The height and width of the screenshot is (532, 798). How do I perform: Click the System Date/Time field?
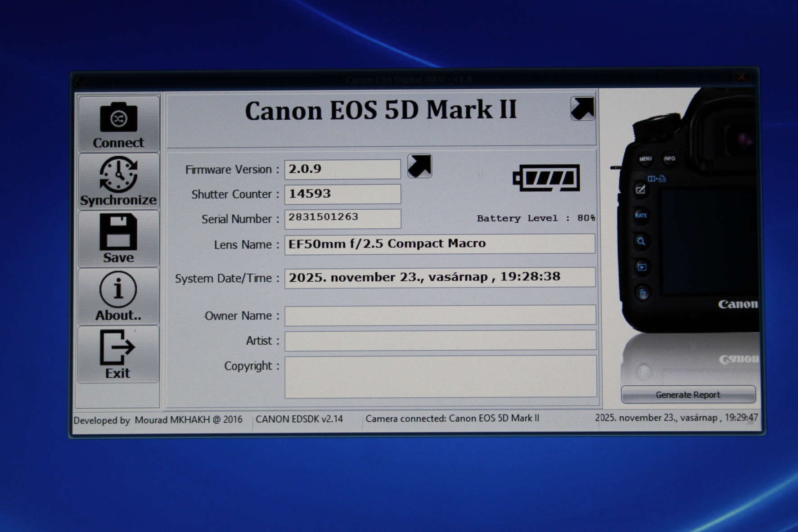point(440,277)
